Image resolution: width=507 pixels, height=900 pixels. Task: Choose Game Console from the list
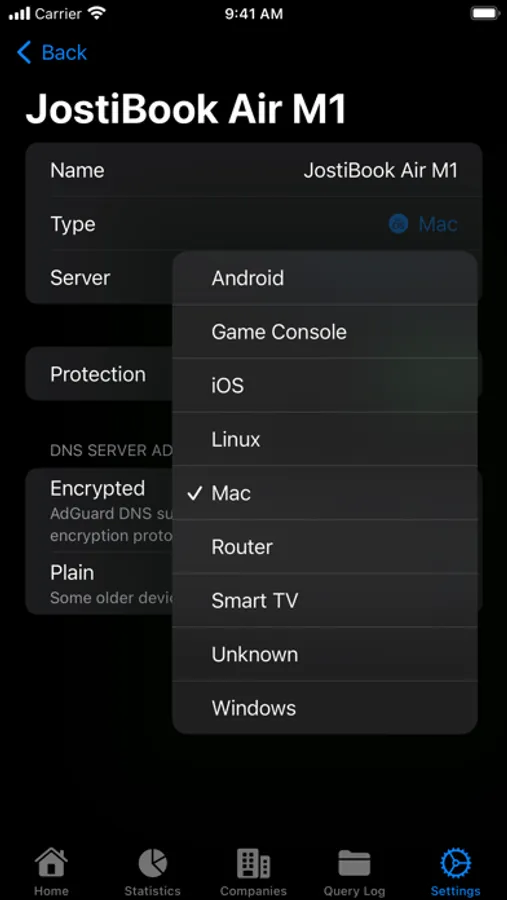tap(325, 332)
